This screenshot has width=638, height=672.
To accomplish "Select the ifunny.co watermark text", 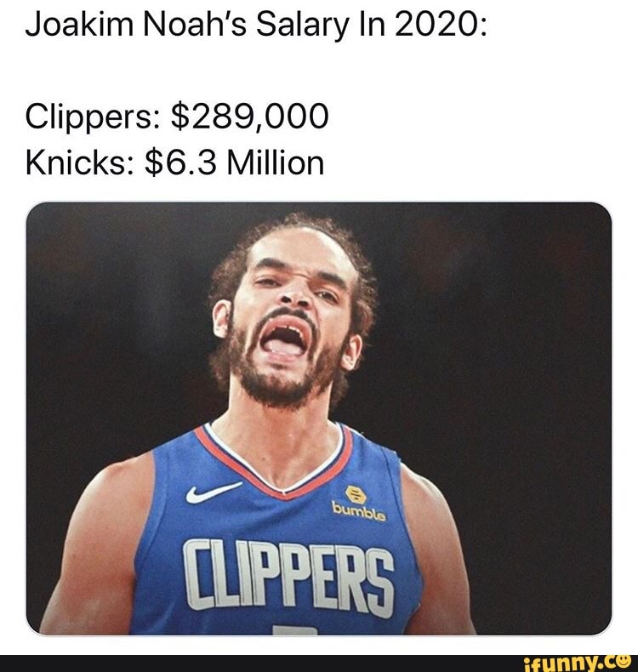I will click(578, 662).
